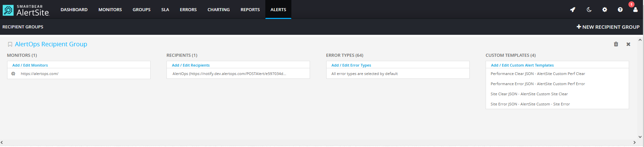644x147 pixels.
Task: Click the horizontal scrollbar right arrow
Action: coord(635,143)
